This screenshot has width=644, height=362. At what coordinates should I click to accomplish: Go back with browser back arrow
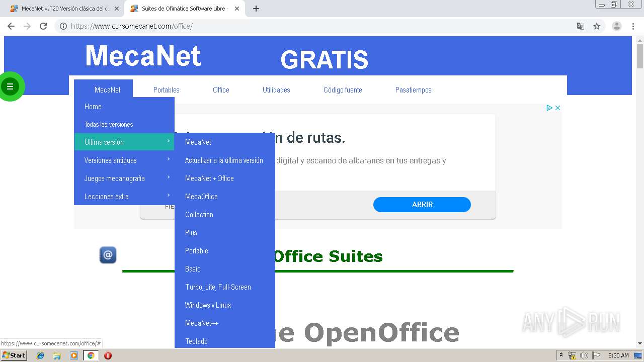point(11,26)
